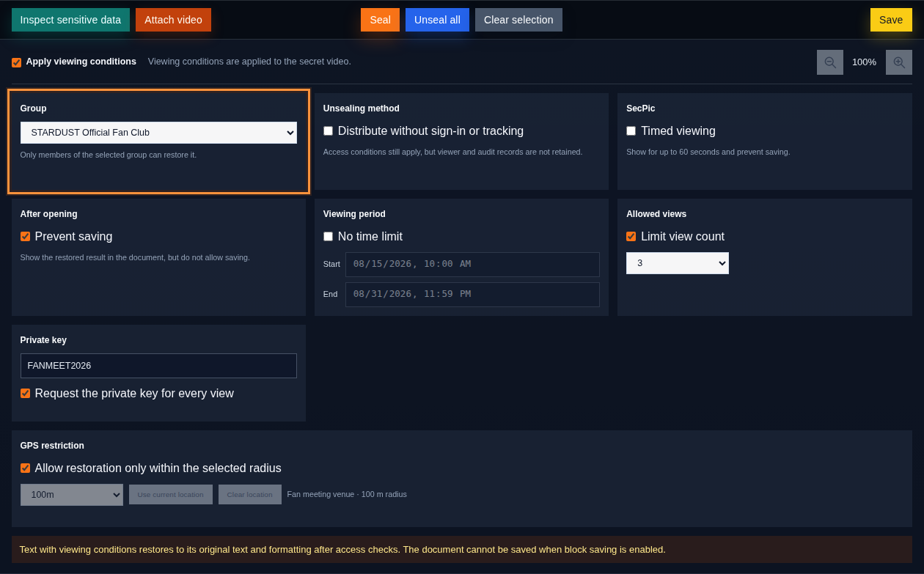Image resolution: width=924 pixels, height=574 pixels.
Task: Click the Viewing conditions are applied to the secret video note
Action: coord(249,62)
